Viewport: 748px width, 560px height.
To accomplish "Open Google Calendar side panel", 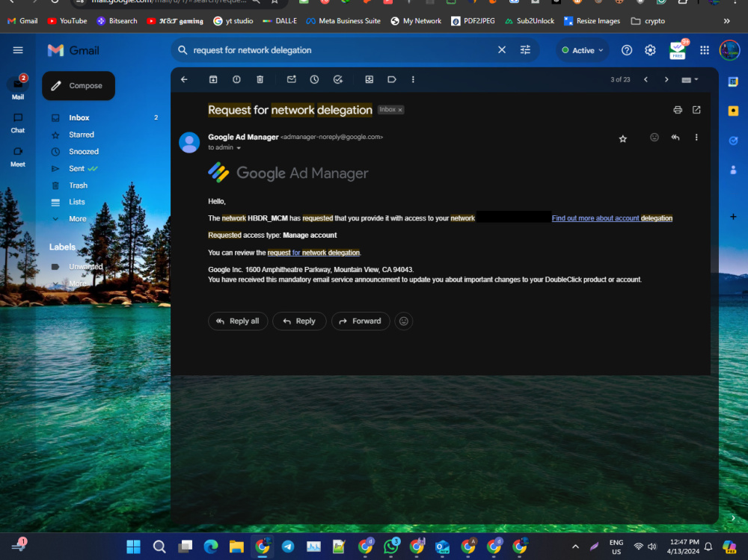I will tap(733, 82).
